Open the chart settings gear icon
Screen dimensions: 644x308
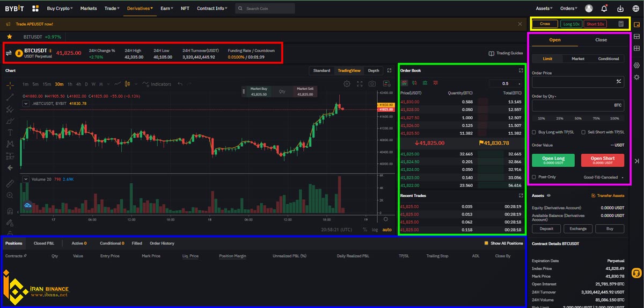pos(347,84)
